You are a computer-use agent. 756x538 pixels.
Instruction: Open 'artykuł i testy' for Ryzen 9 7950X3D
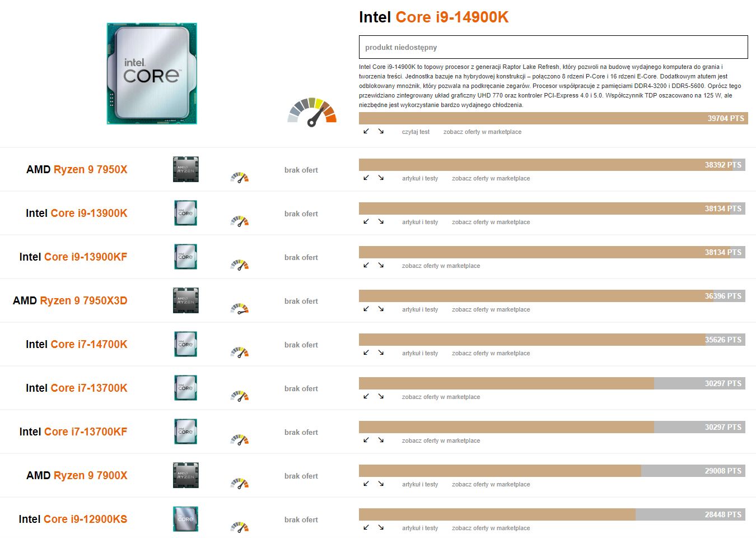point(420,310)
